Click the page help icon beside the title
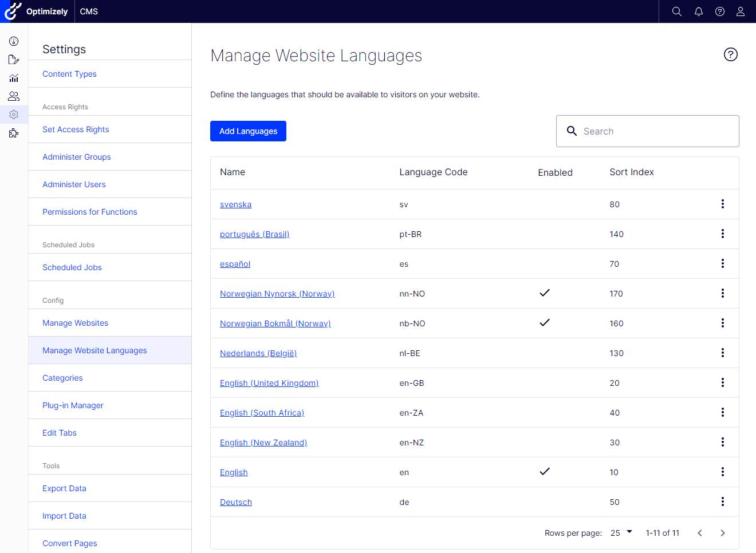The height and width of the screenshot is (553, 756). (730, 54)
